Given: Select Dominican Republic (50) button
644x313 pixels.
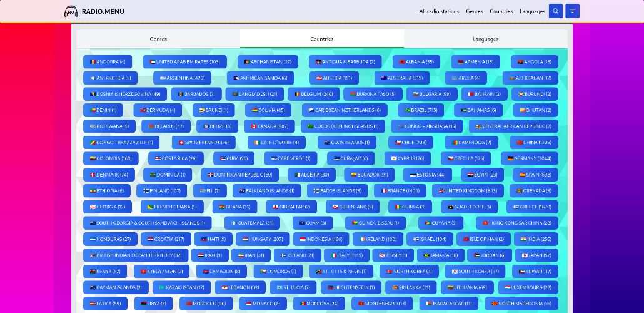Looking at the screenshot, I should pyautogui.click(x=239, y=175).
